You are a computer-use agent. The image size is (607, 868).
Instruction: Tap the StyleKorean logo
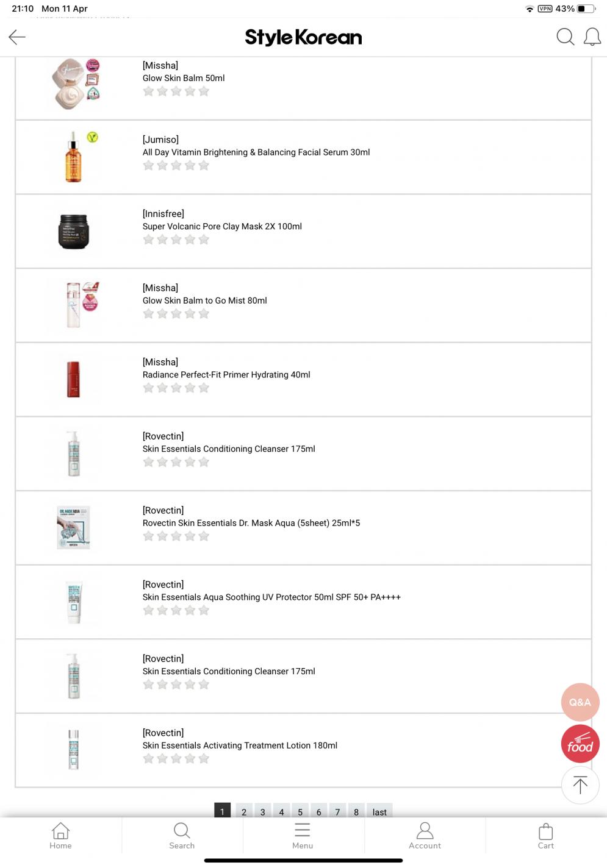(303, 37)
